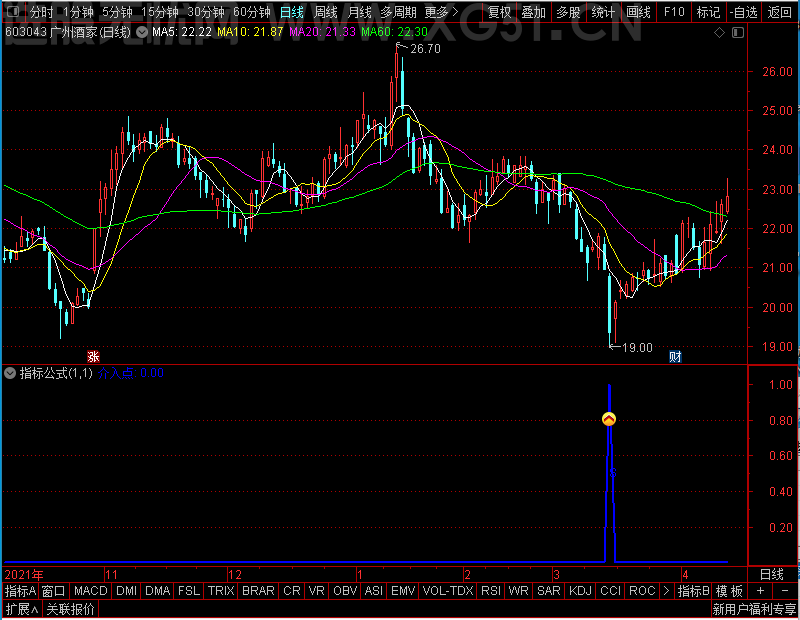This screenshot has width=800, height=620.
Task: Click the 返回 back button
Action: tap(779, 12)
